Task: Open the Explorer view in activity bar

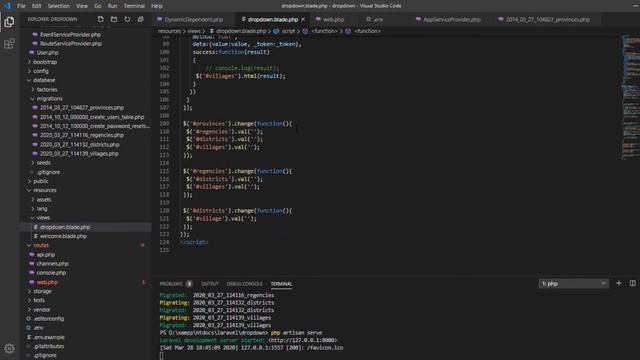Action: [x=9, y=22]
